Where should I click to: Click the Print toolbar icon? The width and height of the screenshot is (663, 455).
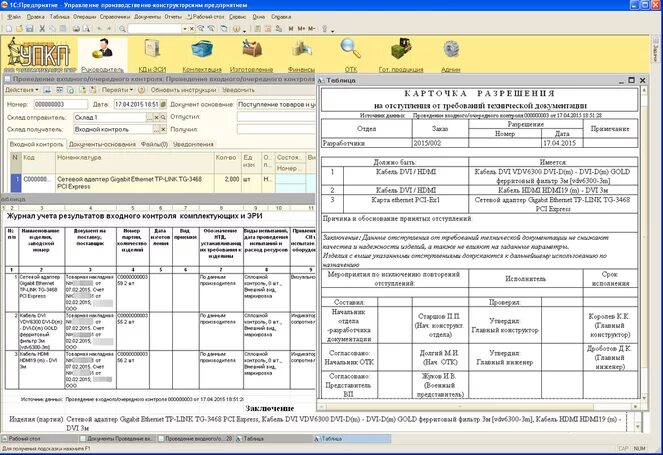pos(76,29)
